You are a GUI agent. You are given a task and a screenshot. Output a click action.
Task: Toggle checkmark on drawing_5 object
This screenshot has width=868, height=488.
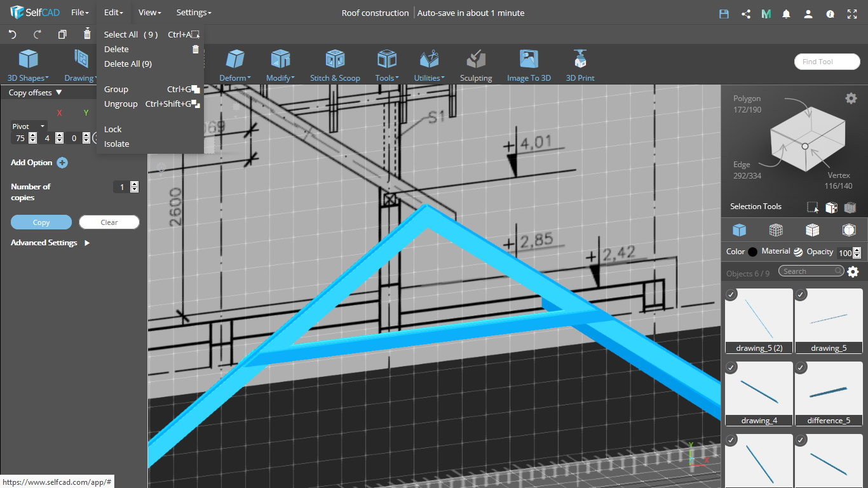pyautogui.click(x=801, y=294)
